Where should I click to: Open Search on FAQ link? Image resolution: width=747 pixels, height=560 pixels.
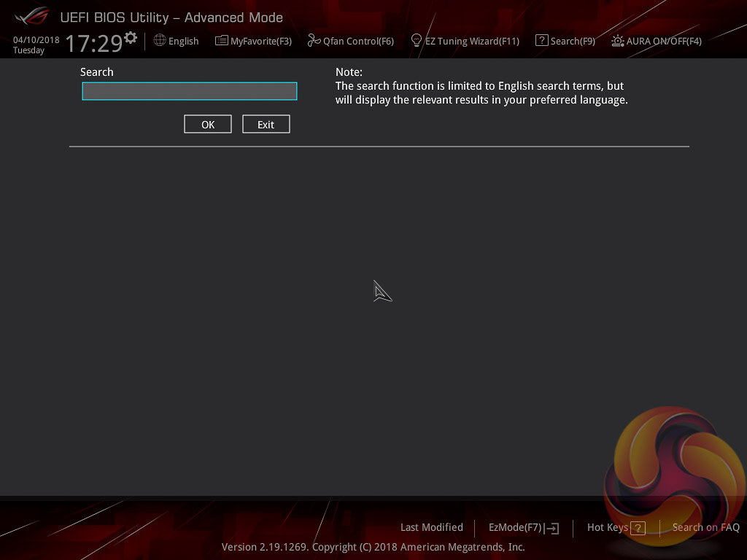(705, 527)
